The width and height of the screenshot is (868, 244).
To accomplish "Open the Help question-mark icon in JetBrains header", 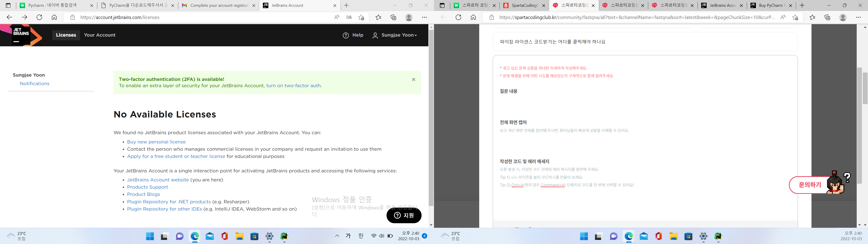I will point(346,35).
